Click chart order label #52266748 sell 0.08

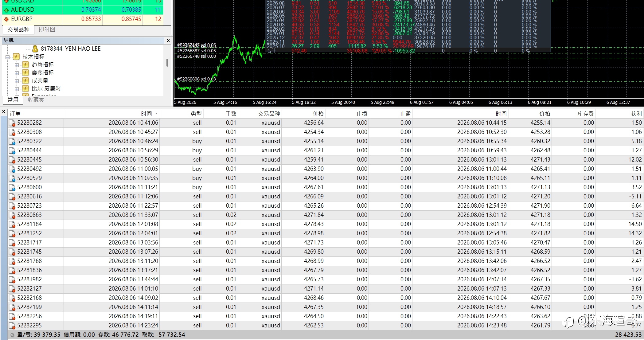pos(197,56)
